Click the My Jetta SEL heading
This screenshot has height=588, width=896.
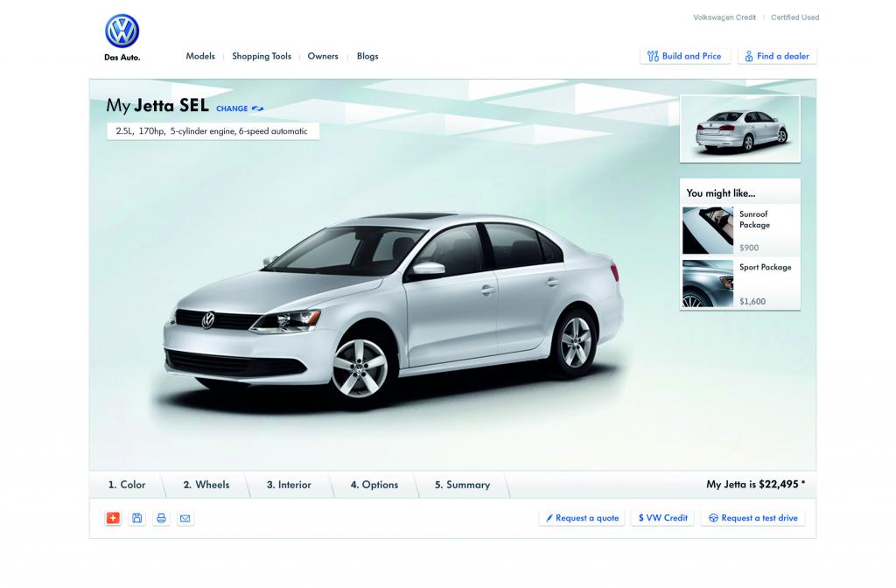pyautogui.click(x=157, y=106)
